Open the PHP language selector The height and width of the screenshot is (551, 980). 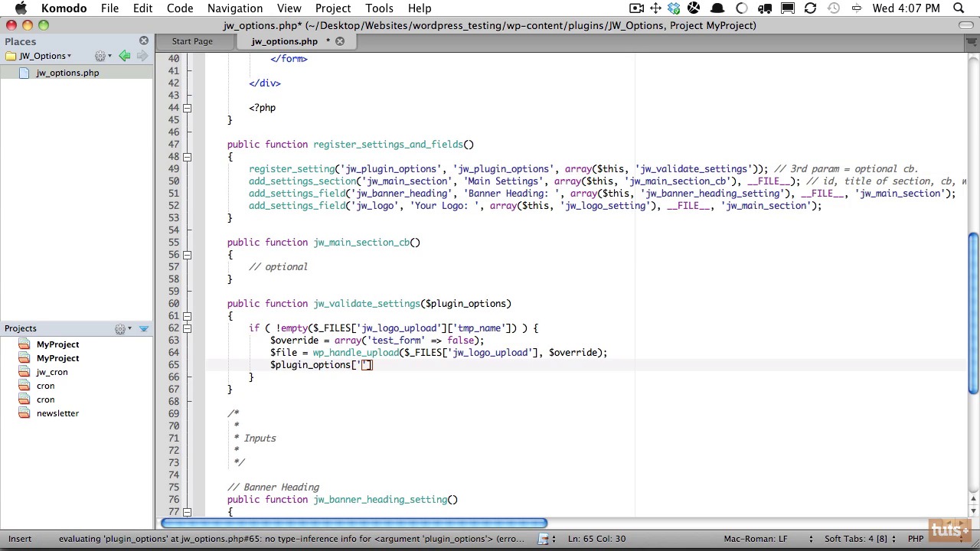coord(916,539)
